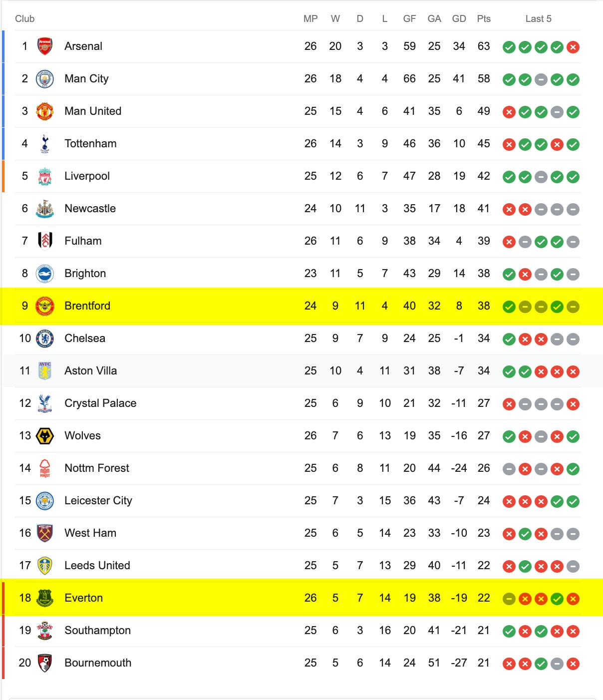
Task: Select the Pts column header
Action: pyautogui.click(x=484, y=19)
